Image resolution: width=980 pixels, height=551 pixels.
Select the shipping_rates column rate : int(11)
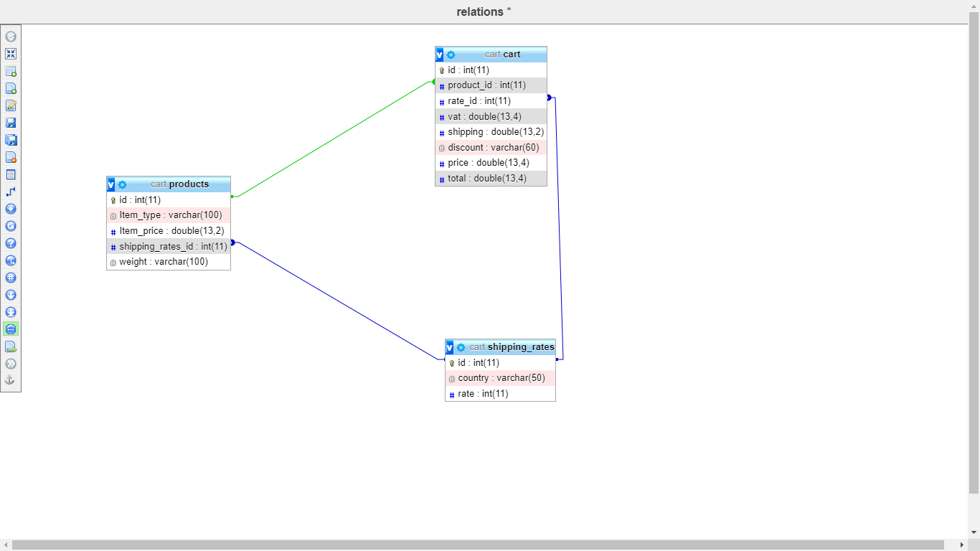[x=500, y=394]
